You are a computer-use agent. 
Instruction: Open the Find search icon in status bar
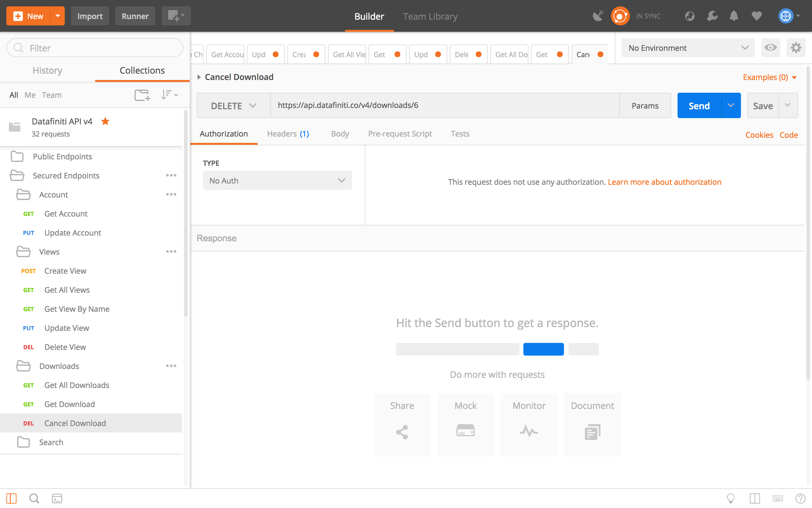(34, 498)
